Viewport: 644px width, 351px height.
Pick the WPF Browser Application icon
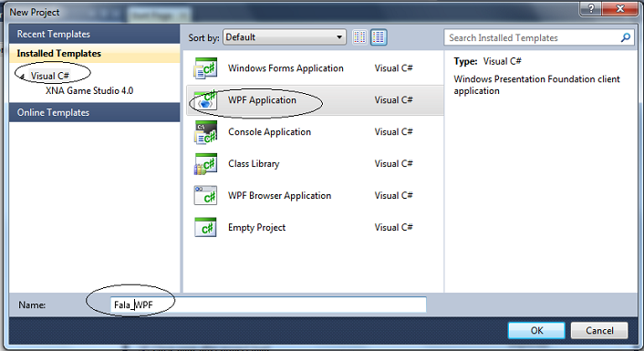tap(205, 195)
